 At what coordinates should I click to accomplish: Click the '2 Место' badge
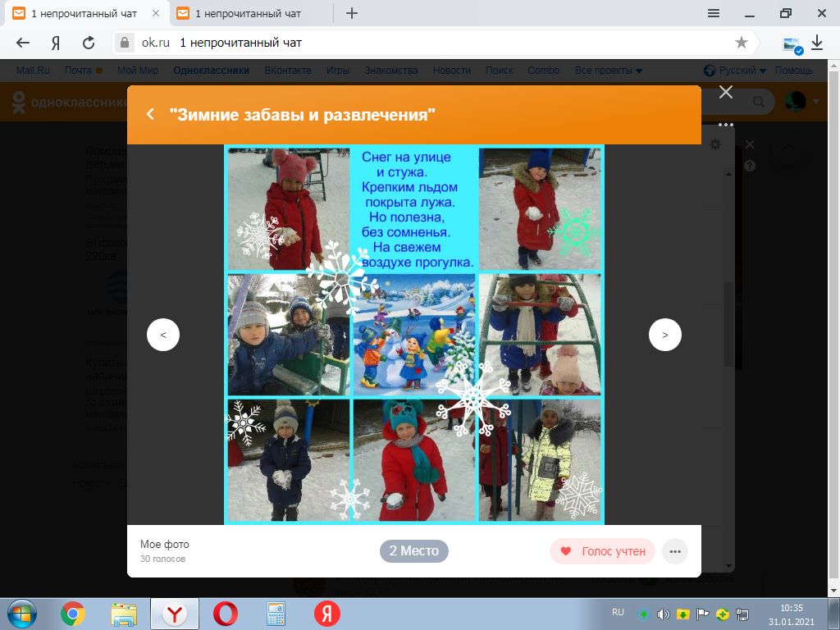(x=414, y=551)
